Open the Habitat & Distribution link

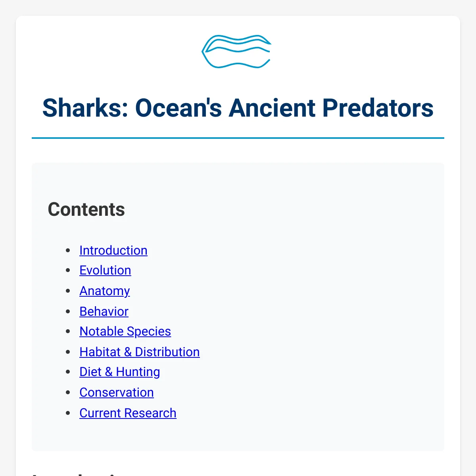point(140,352)
